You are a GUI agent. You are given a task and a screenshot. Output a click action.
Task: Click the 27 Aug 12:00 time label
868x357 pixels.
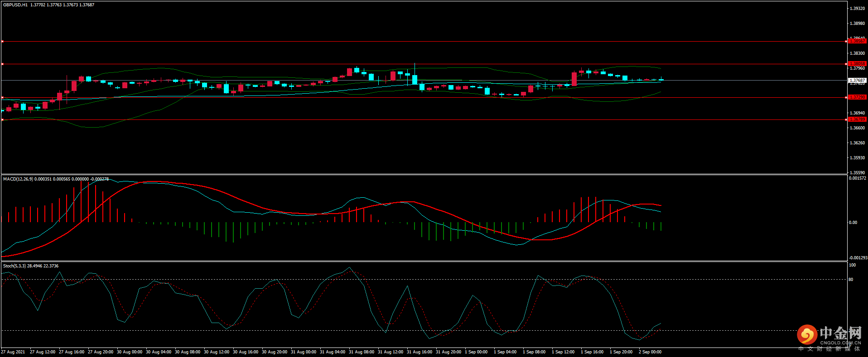(43, 352)
